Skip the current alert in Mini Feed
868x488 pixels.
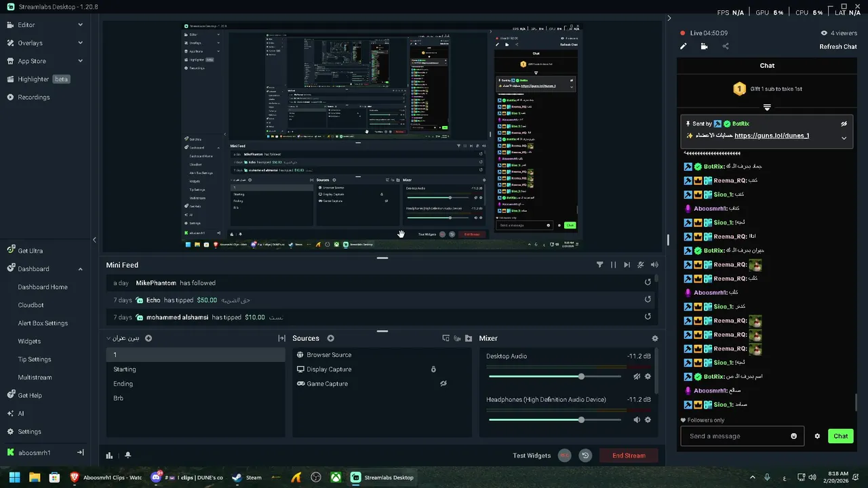click(627, 265)
